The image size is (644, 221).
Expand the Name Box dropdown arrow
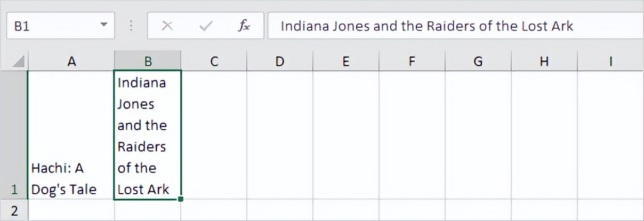tap(103, 25)
